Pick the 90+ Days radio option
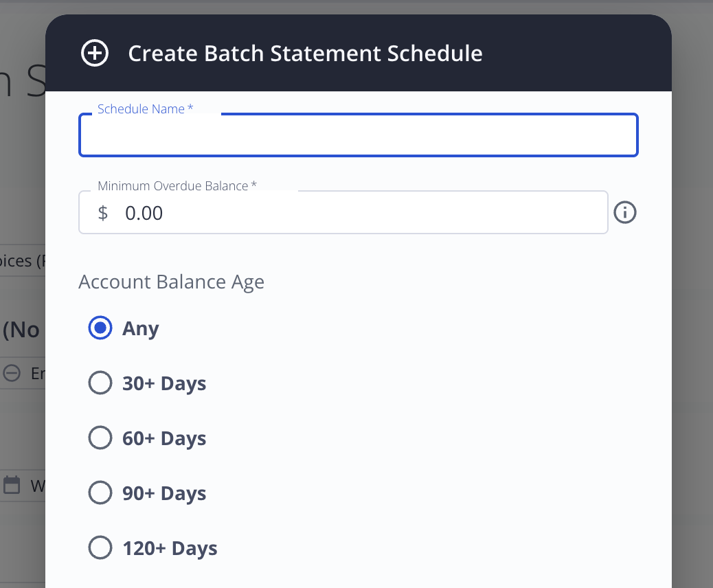The height and width of the screenshot is (588, 713). click(x=100, y=493)
